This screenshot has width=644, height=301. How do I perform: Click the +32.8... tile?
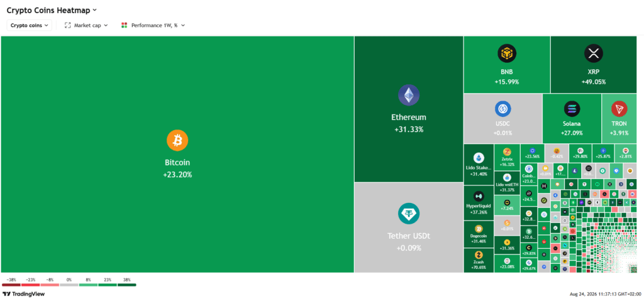point(528,215)
